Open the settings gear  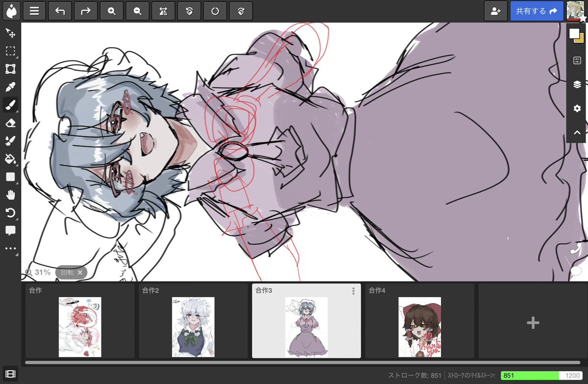coord(577,108)
